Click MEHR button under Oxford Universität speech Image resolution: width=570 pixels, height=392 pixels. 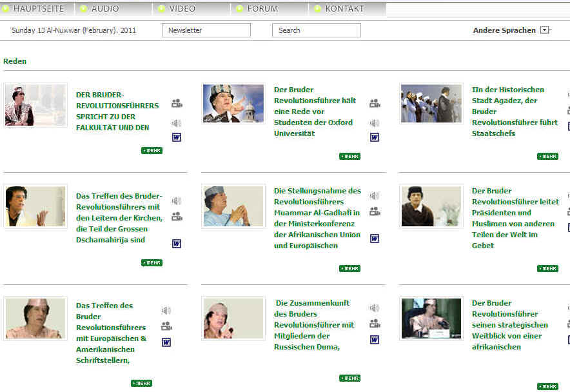(350, 156)
